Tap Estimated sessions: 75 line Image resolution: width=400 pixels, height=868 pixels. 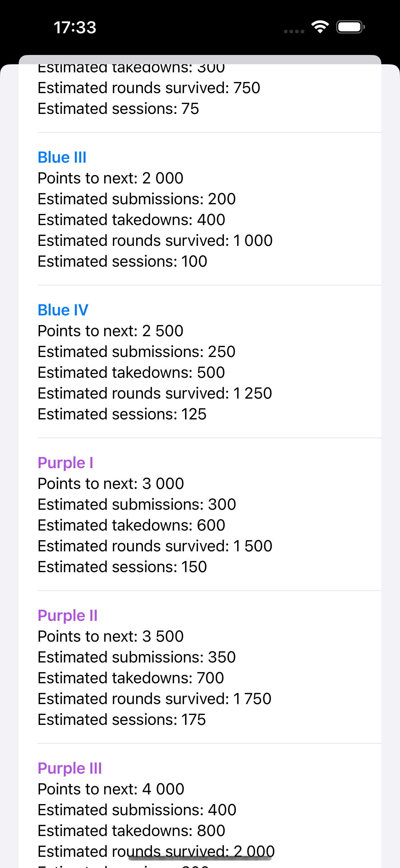(118, 109)
